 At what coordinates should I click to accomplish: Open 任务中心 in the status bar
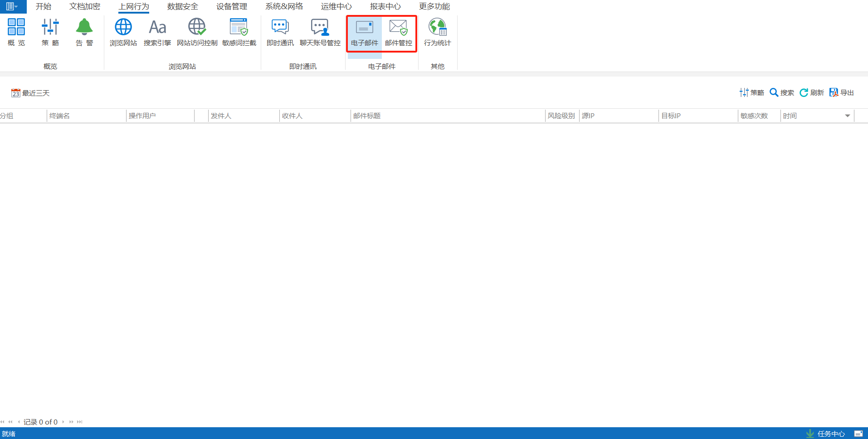(826, 434)
